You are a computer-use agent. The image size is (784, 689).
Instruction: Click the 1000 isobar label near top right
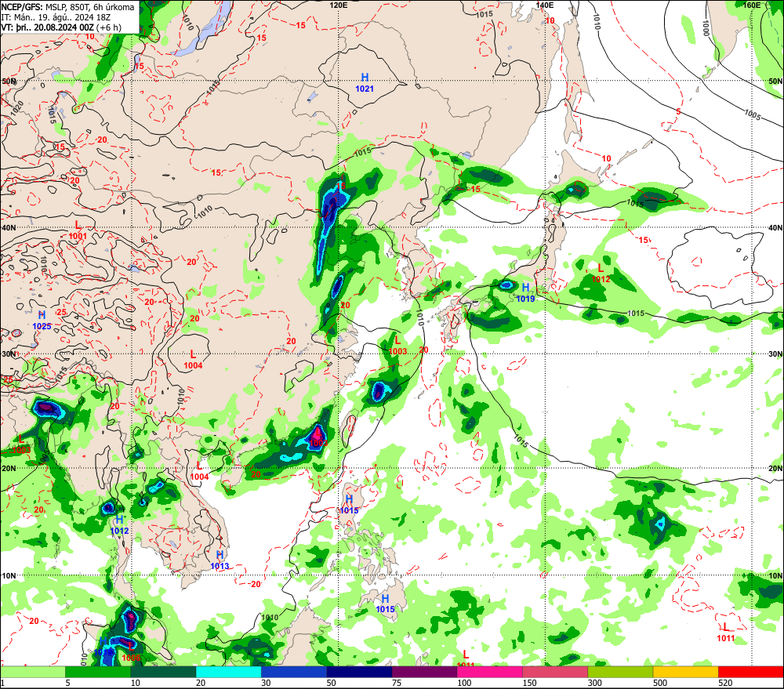point(706,27)
